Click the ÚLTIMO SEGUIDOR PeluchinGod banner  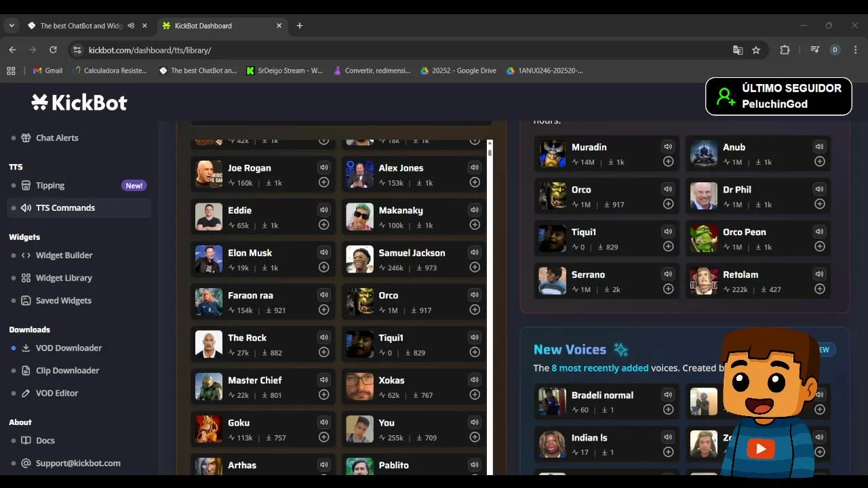pyautogui.click(x=778, y=96)
